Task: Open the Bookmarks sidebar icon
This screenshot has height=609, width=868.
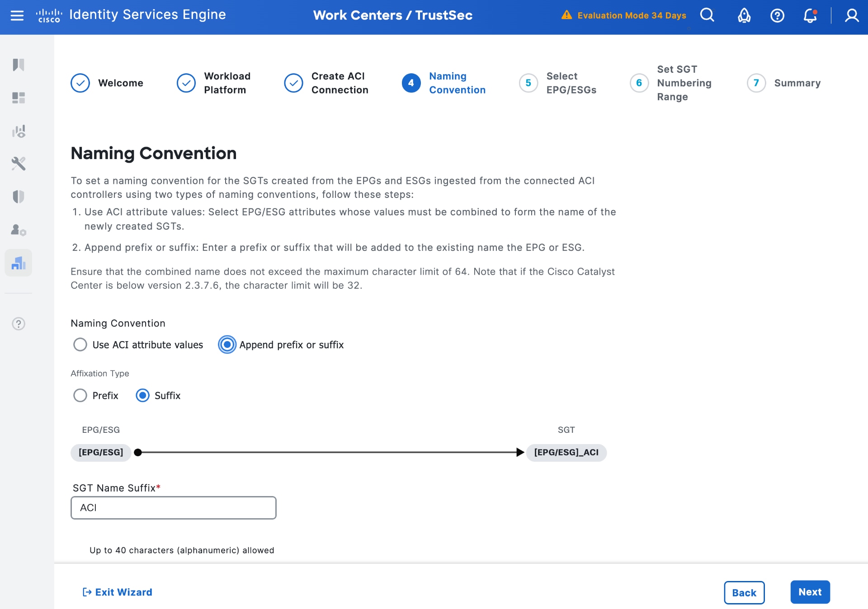Action: (x=18, y=65)
